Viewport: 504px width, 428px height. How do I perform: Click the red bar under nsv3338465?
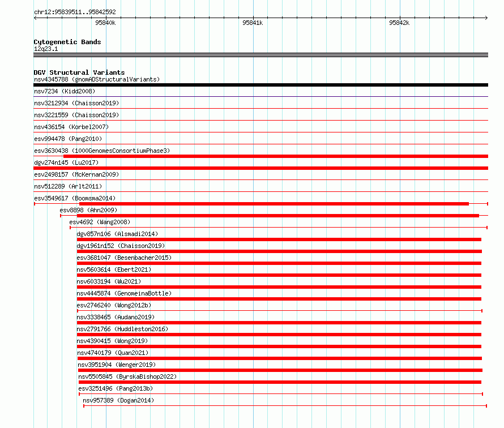point(279,323)
